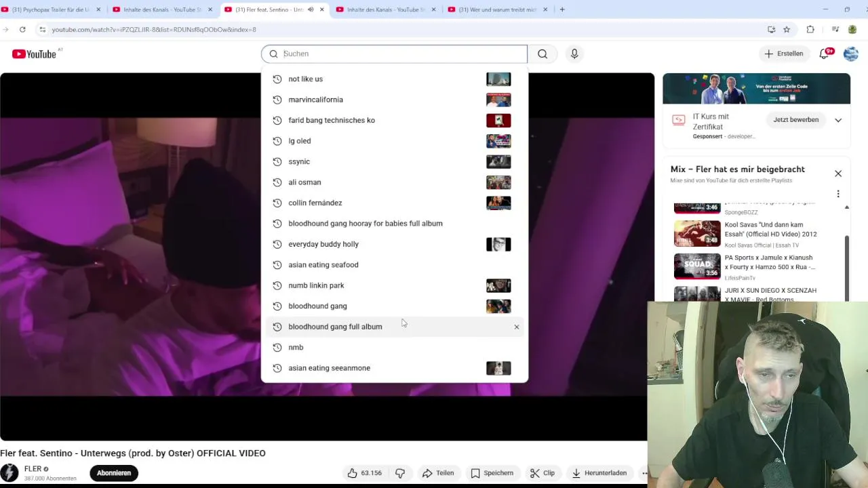Switch to the Psychopax Trailer tab
868x488 pixels.
pyautogui.click(x=52, y=9)
